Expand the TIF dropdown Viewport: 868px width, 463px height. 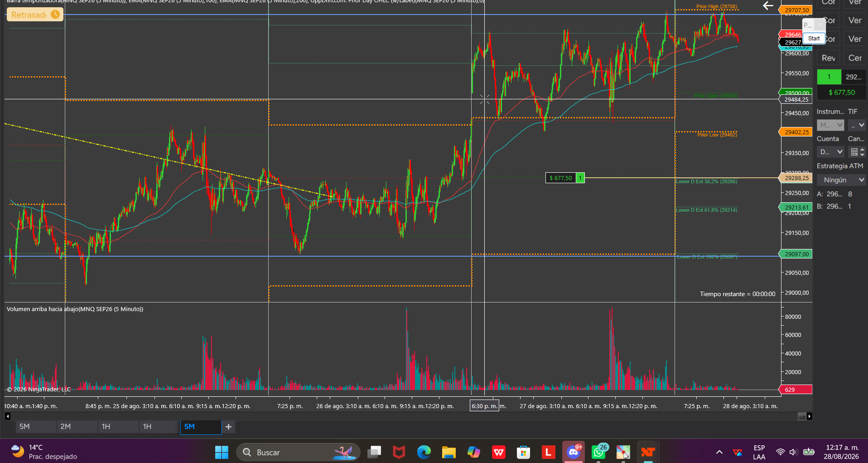(x=857, y=125)
